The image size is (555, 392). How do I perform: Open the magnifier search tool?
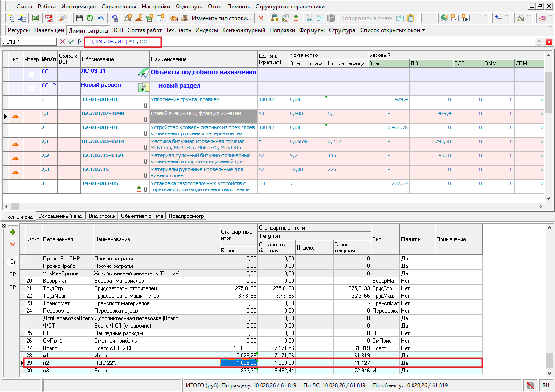[x=62, y=19]
